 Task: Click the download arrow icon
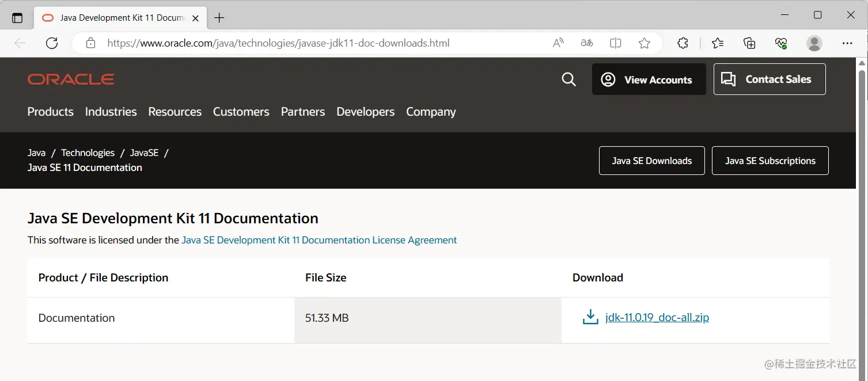(590, 317)
